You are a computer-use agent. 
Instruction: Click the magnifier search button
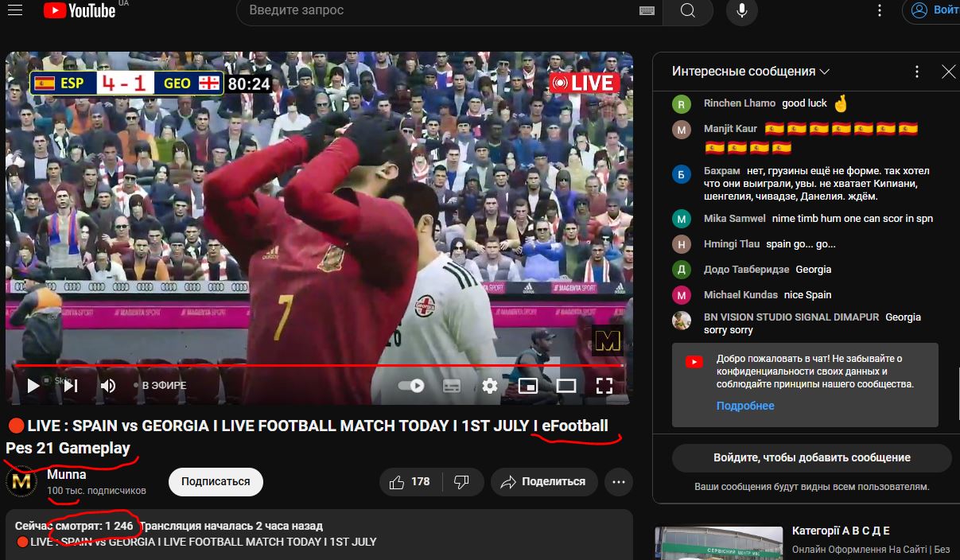pyautogui.click(x=688, y=10)
